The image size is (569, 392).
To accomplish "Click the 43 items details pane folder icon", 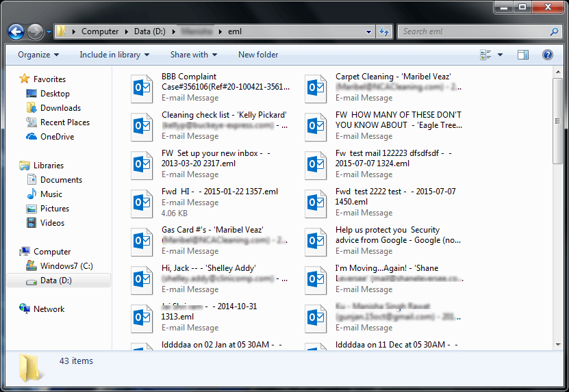I will tap(30, 368).
